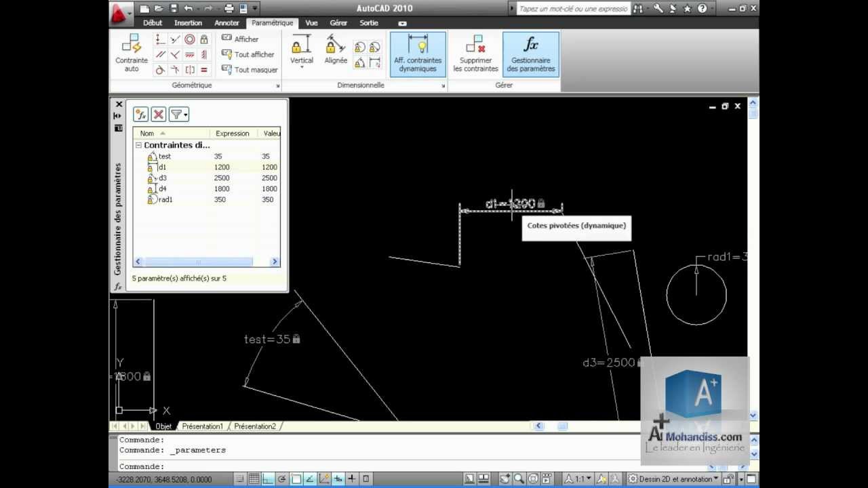Select the Angular dimensional constraint icon

coord(359,62)
